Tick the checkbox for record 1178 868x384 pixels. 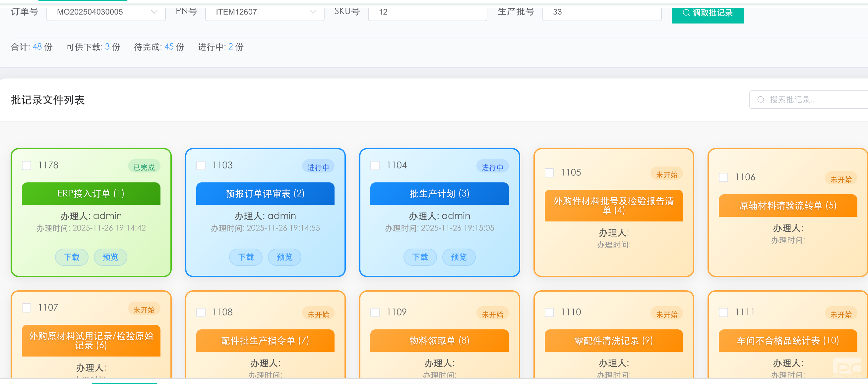pos(27,165)
